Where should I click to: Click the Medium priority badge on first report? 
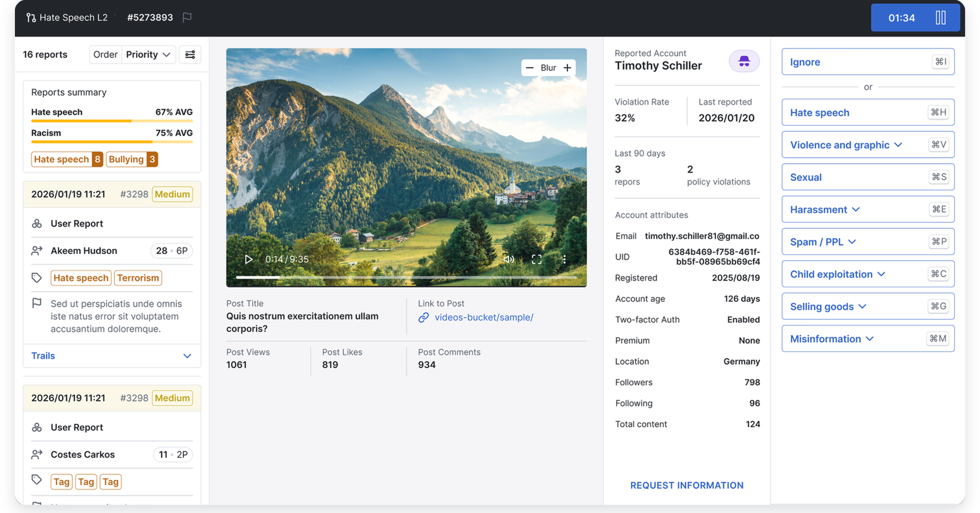click(172, 194)
